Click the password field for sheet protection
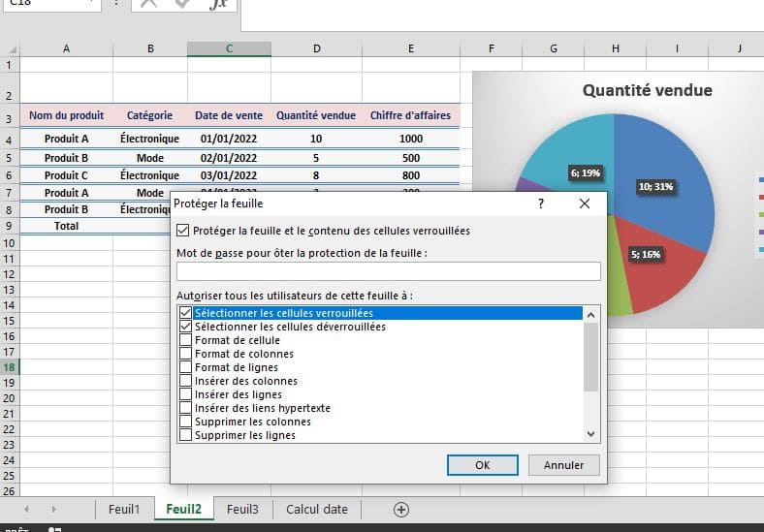This screenshot has height=532, width=764. point(389,271)
